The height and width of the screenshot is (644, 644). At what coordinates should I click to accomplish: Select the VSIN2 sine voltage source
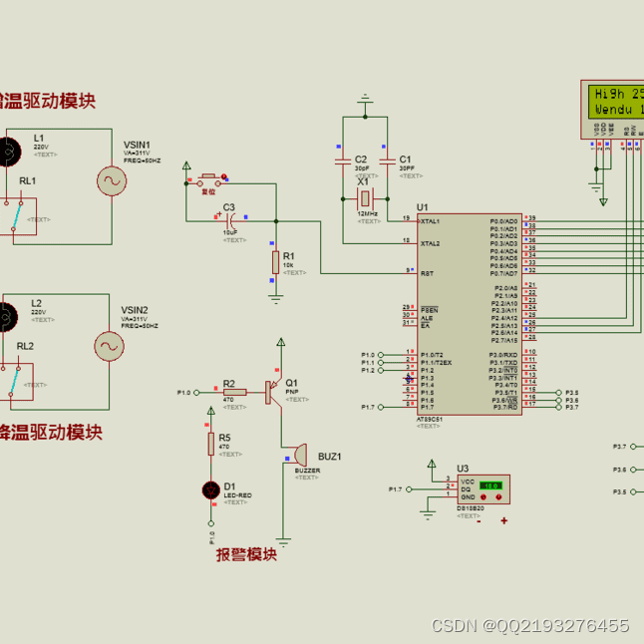click(110, 346)
